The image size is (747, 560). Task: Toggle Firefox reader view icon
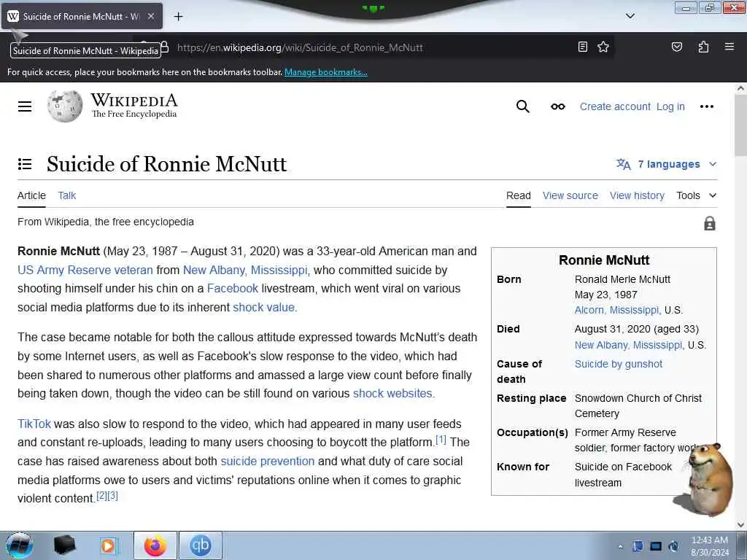coord(582,47)
